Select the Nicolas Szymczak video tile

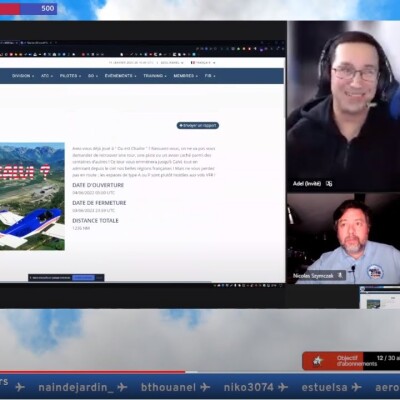343,239
